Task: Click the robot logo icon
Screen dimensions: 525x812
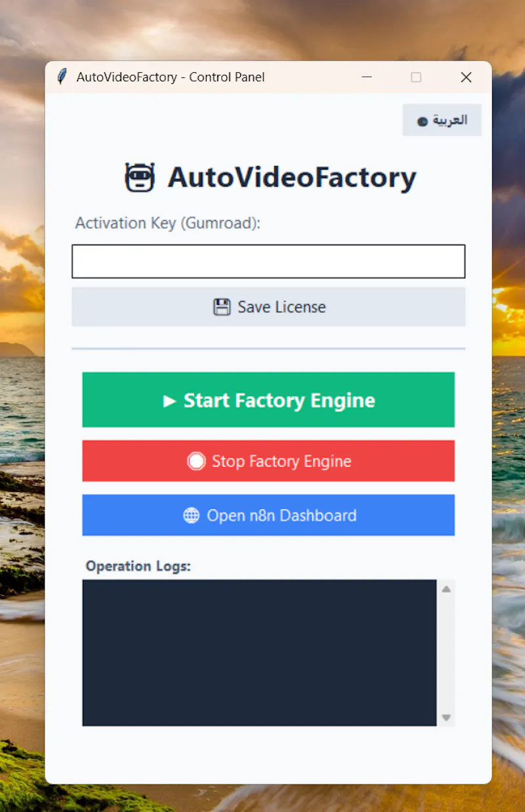Action: (x=140, y=177)
